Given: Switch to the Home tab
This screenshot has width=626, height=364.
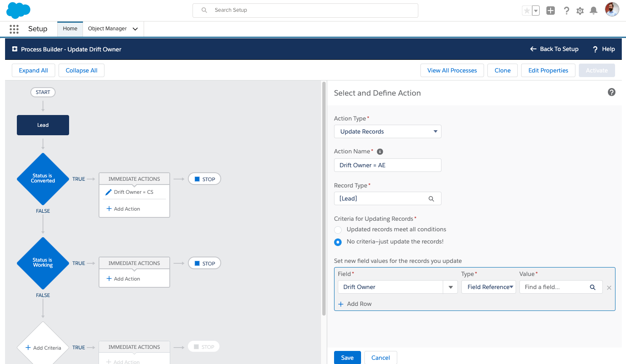Looking at the screenshot, I should point(70,29).
